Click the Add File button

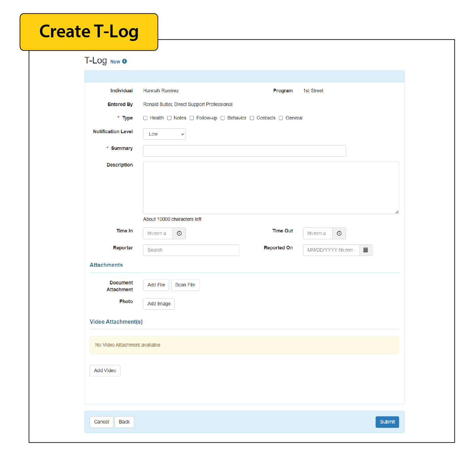pos(156,285)
